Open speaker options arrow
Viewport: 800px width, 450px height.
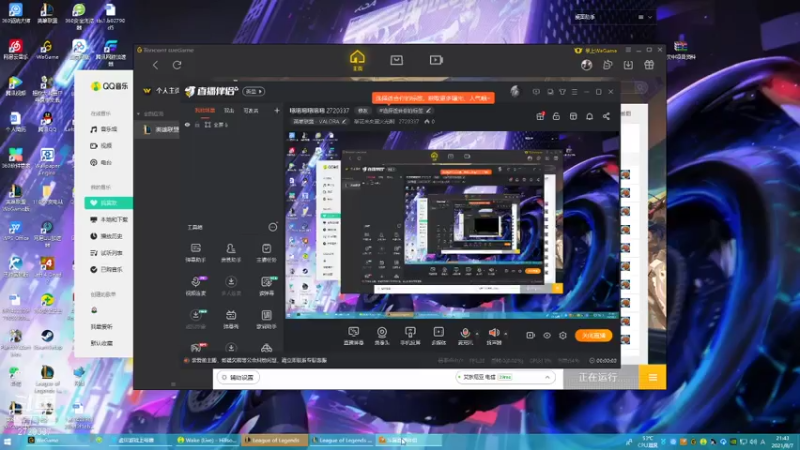click(506, 334)
